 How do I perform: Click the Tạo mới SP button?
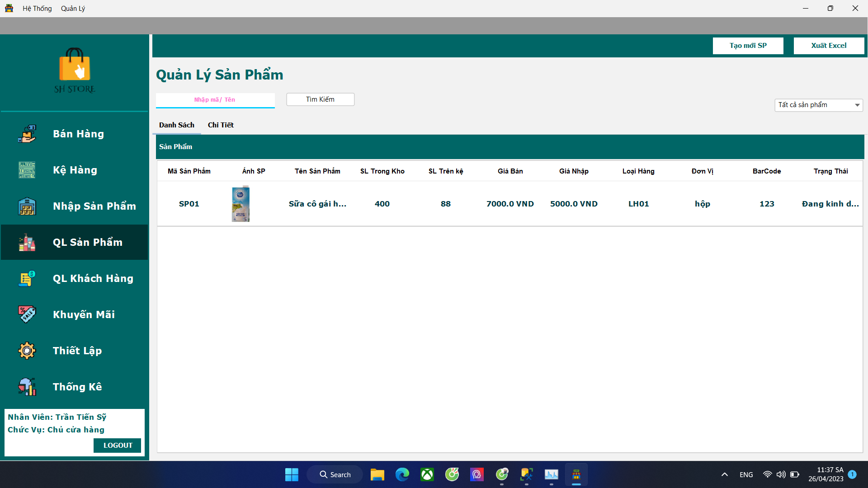click(x=748, y=46)
